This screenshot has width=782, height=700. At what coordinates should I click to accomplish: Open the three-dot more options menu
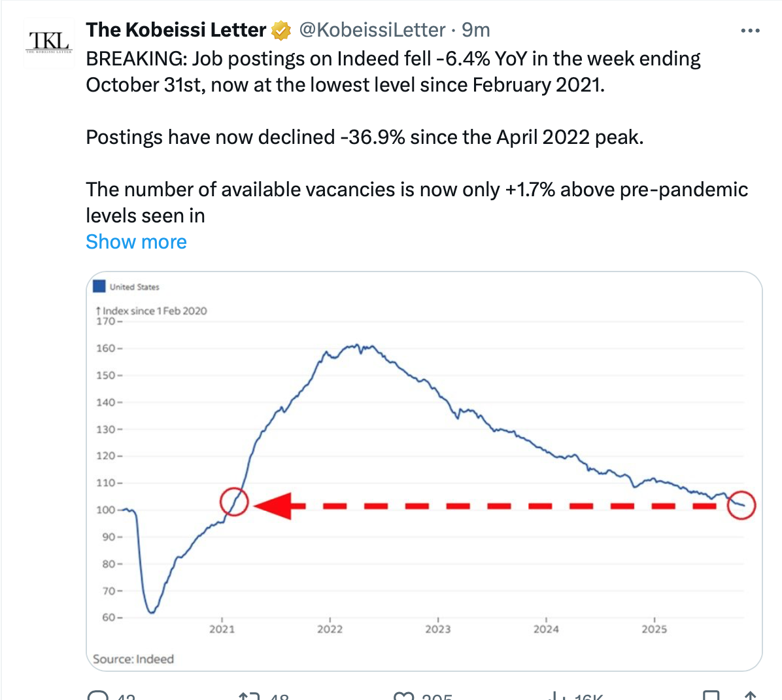tap(749, 31)
